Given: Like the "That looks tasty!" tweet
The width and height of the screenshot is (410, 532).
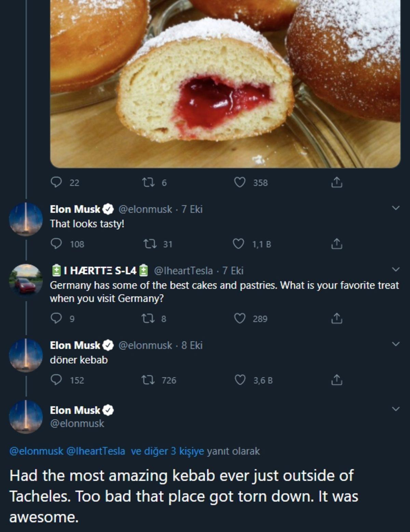Looking at the screenshot, I should click(x=238, y=244).
